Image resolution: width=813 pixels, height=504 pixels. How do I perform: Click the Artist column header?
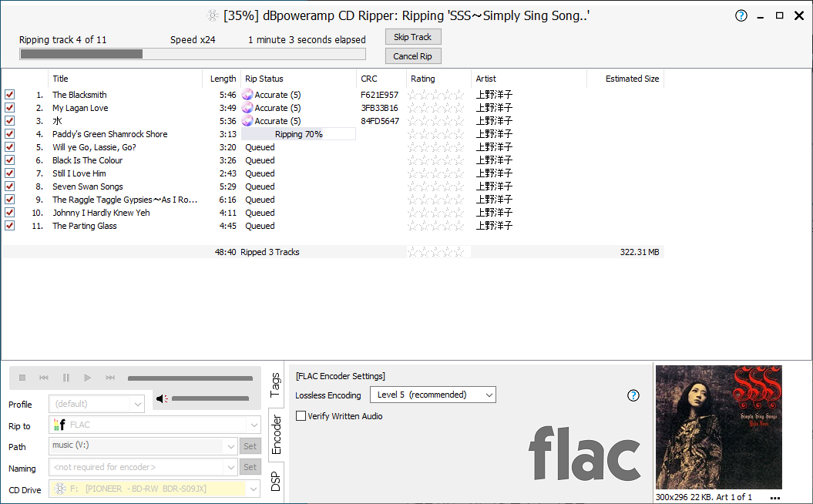[x=529, y=79]
